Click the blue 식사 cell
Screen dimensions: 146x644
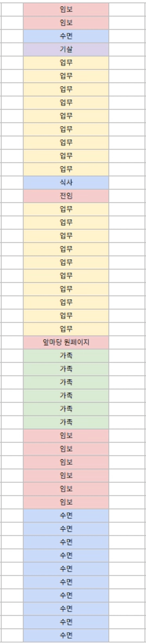pyautogui.click(x=66, y=183)
